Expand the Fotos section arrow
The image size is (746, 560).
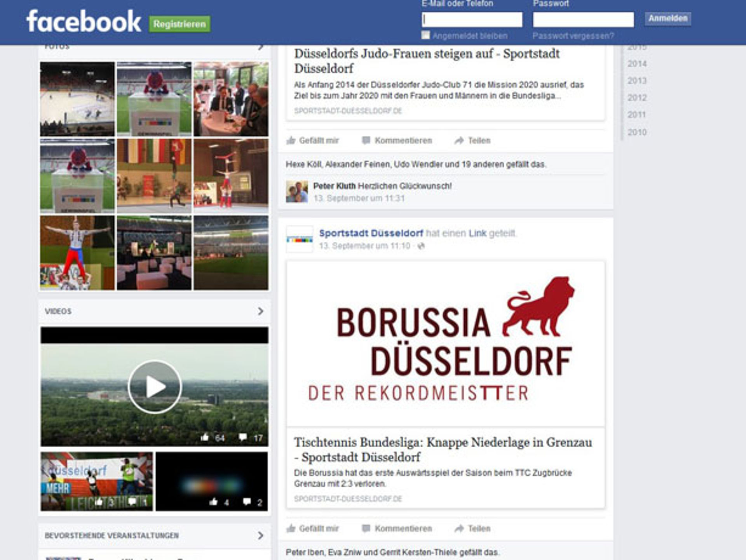click(x=261, y=47)
